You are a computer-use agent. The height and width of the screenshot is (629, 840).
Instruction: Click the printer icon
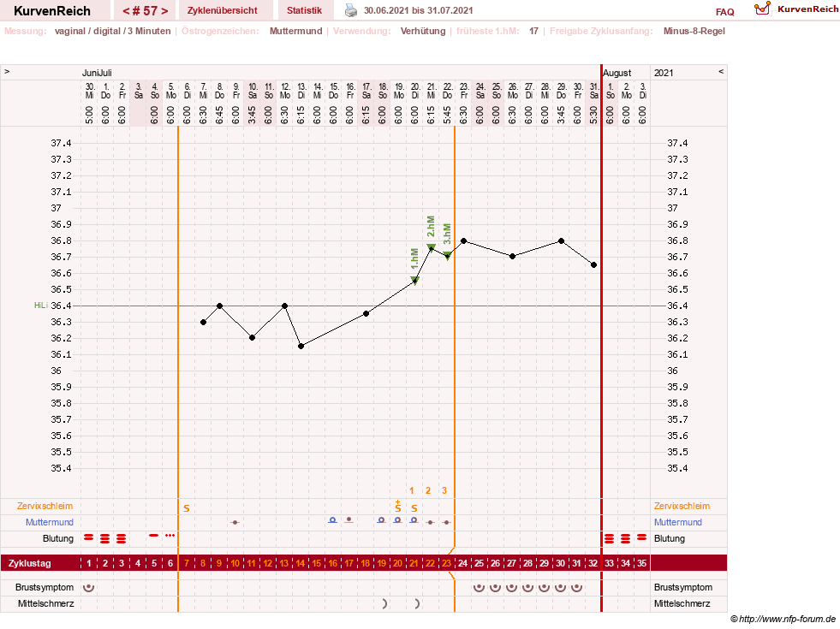click(x=350, y=10)
